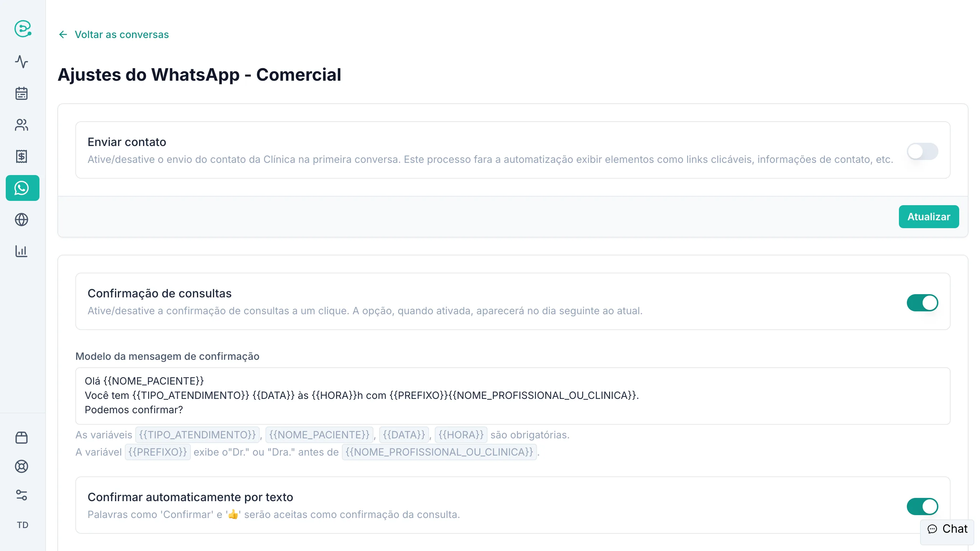
Task: Open the store box icon in sidebar
Action: coord(22,438)
